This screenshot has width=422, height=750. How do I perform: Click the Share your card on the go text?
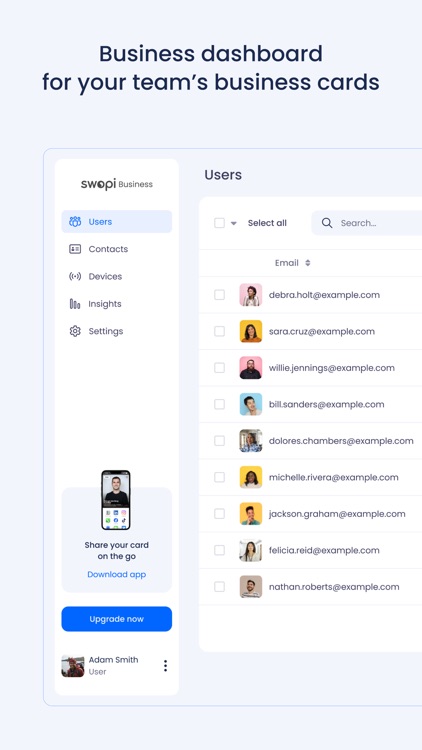(117, 551)
